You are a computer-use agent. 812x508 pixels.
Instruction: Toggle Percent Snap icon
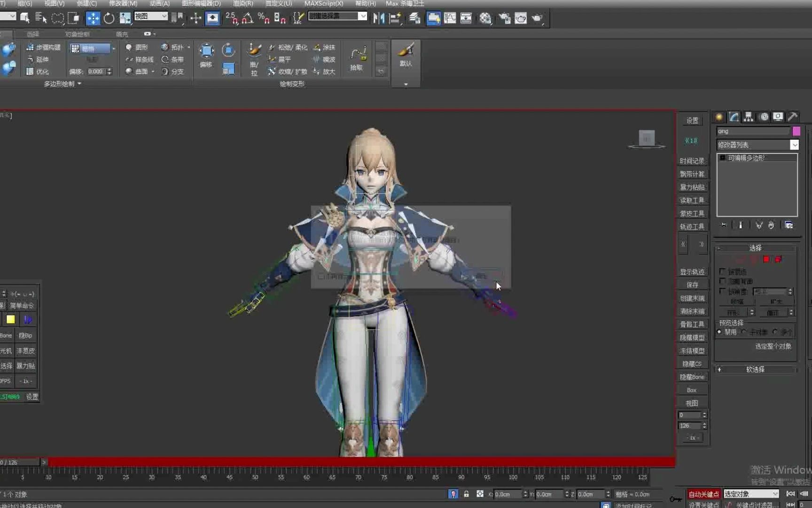264,18
